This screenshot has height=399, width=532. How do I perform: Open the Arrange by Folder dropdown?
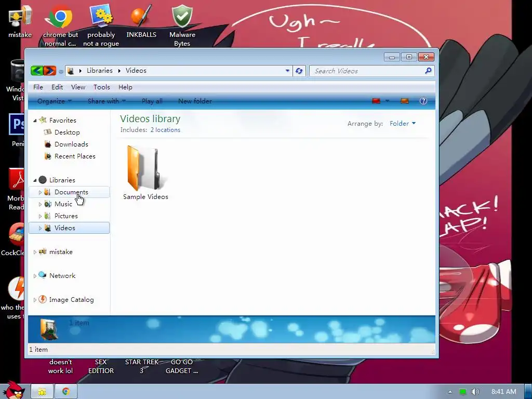point(403,124)
